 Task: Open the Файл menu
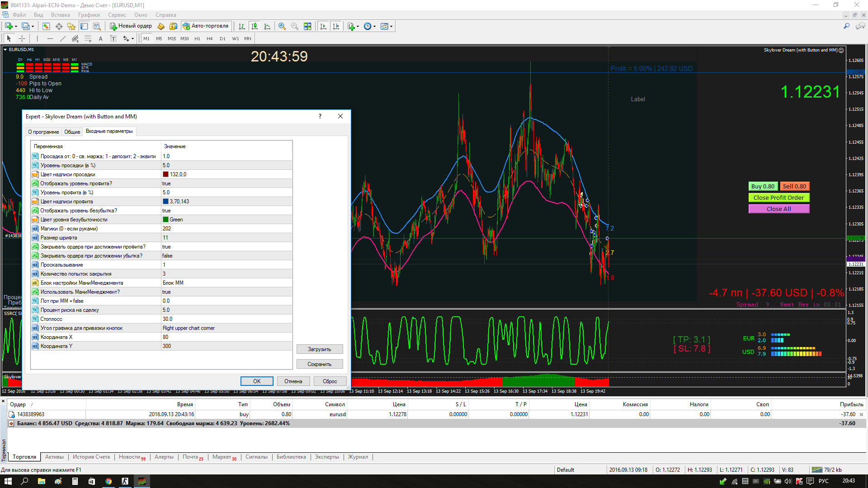point(19,15)
